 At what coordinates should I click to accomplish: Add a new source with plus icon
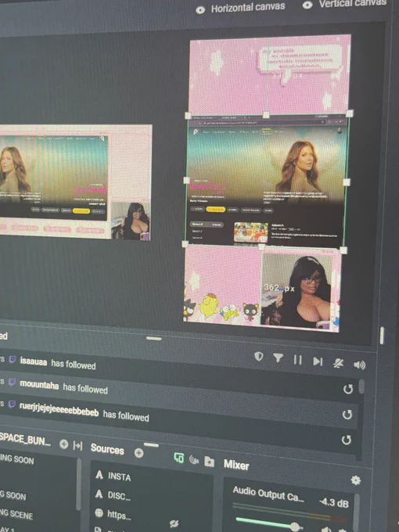point(138,453)
